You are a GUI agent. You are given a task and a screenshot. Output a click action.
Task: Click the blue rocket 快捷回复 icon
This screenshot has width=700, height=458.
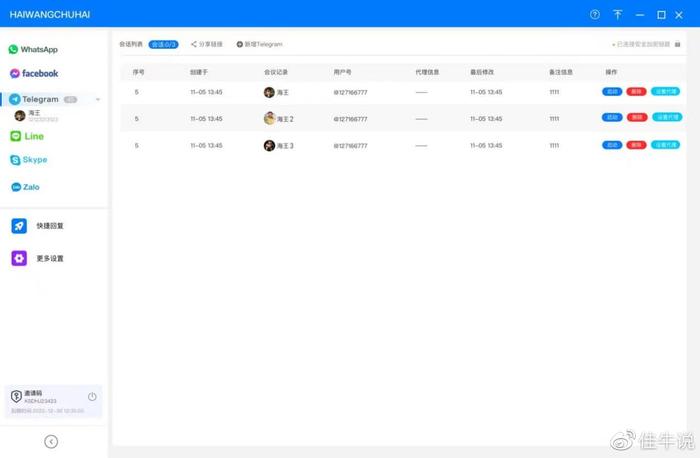pyautogui.click(x=19, y=226)
